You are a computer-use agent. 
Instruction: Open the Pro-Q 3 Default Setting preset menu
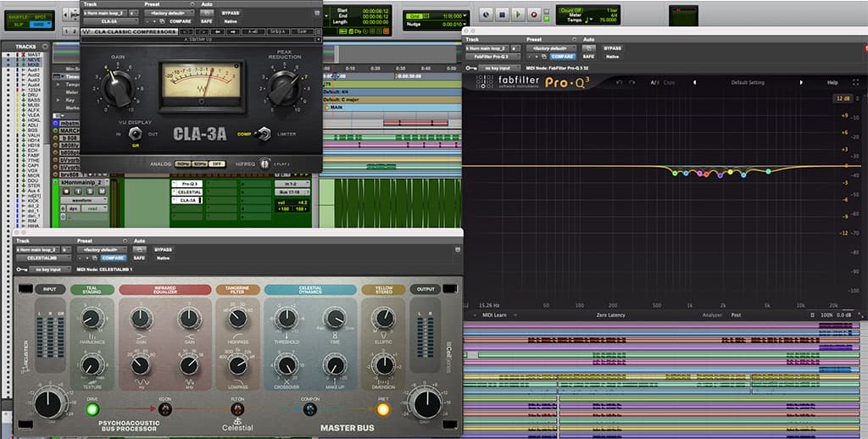point(748,82)
